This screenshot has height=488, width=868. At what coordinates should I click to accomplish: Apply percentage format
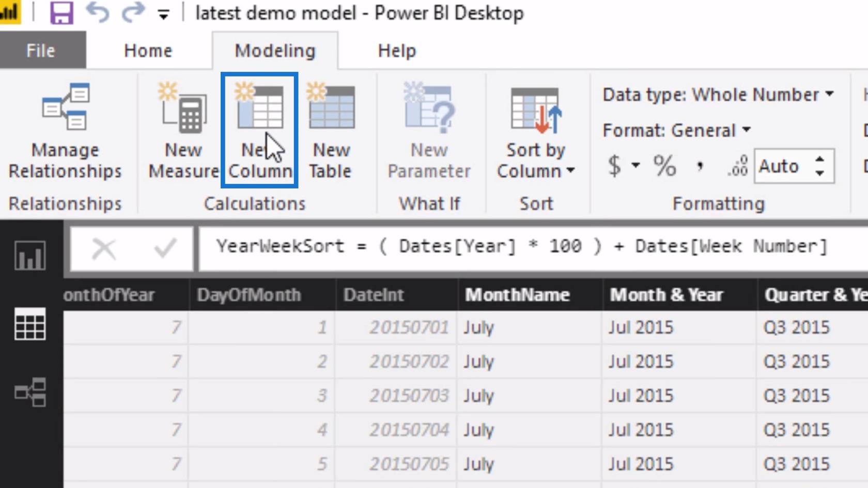point(664,166)
